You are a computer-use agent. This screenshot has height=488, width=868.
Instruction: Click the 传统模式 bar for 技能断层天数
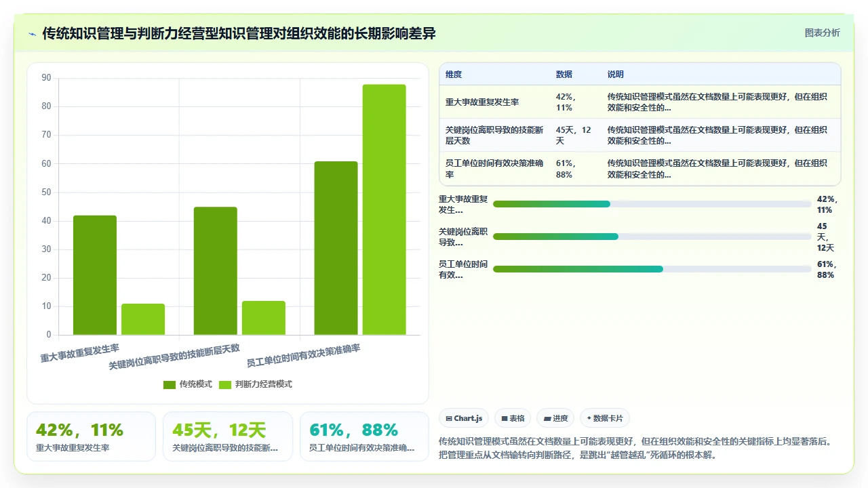(x=216, y=271)
